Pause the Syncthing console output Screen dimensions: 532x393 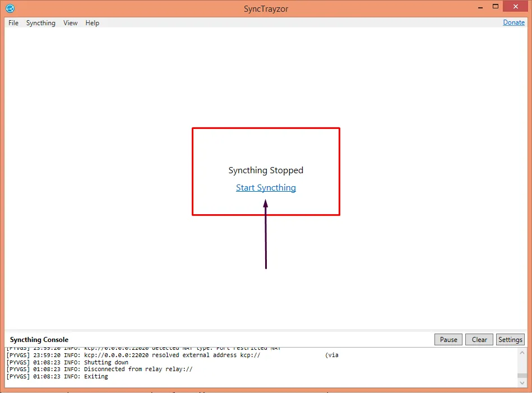click(x=448, y=339)
